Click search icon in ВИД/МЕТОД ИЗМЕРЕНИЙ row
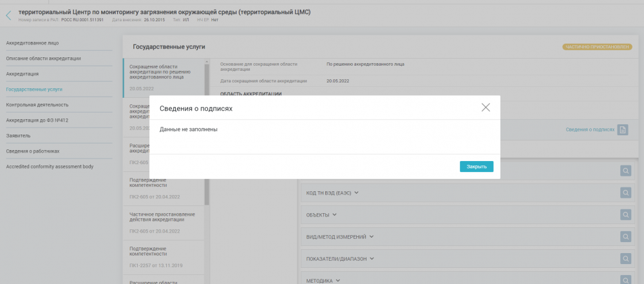644x284 pixels. [x=625, y=236]
